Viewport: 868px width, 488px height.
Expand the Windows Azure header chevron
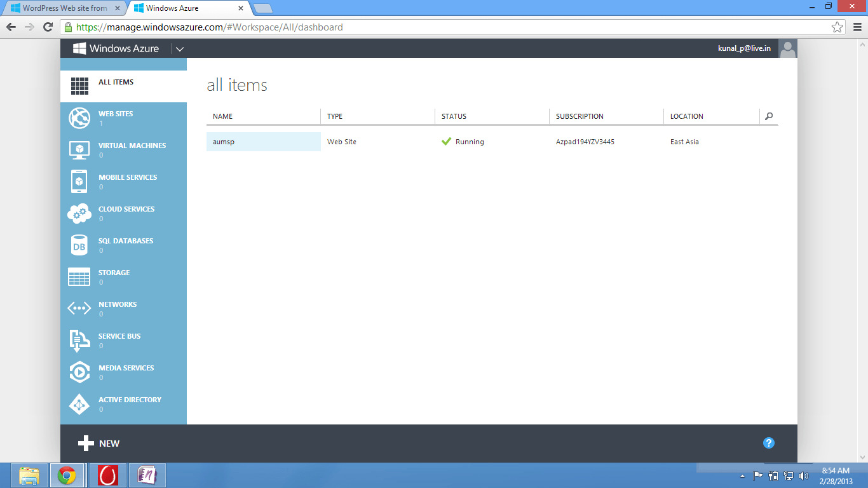[x=180, y=48]
